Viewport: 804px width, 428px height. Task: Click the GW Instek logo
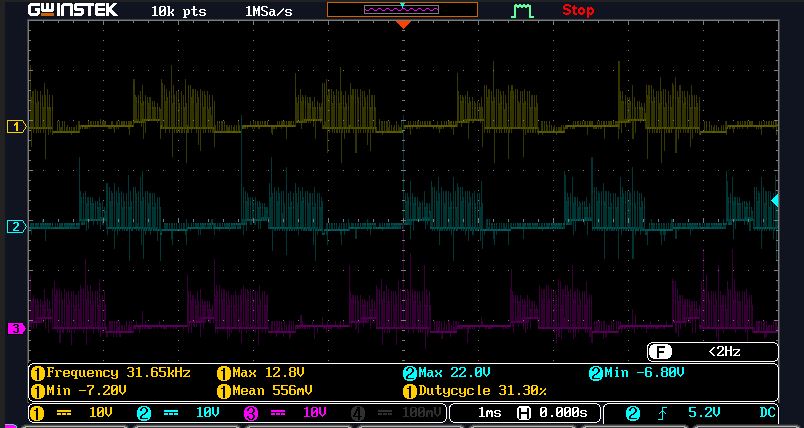point(73,10)
